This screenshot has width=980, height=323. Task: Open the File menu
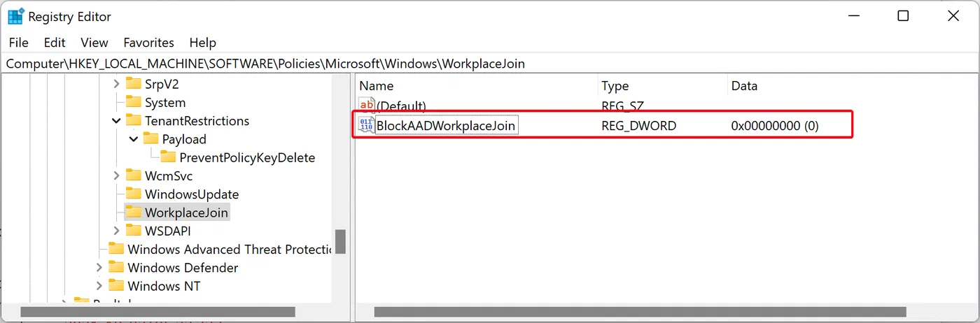(x=19, y=43)
